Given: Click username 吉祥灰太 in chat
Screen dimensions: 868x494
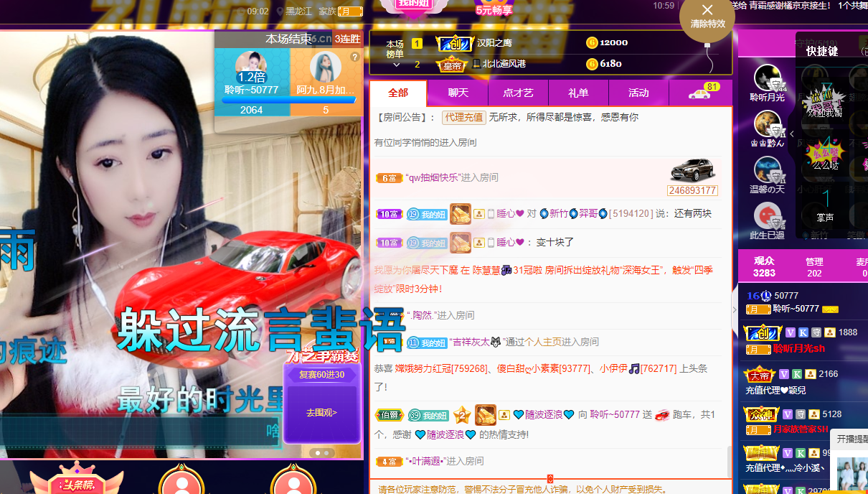Looking at the screenshot, I should pos(476,342).
